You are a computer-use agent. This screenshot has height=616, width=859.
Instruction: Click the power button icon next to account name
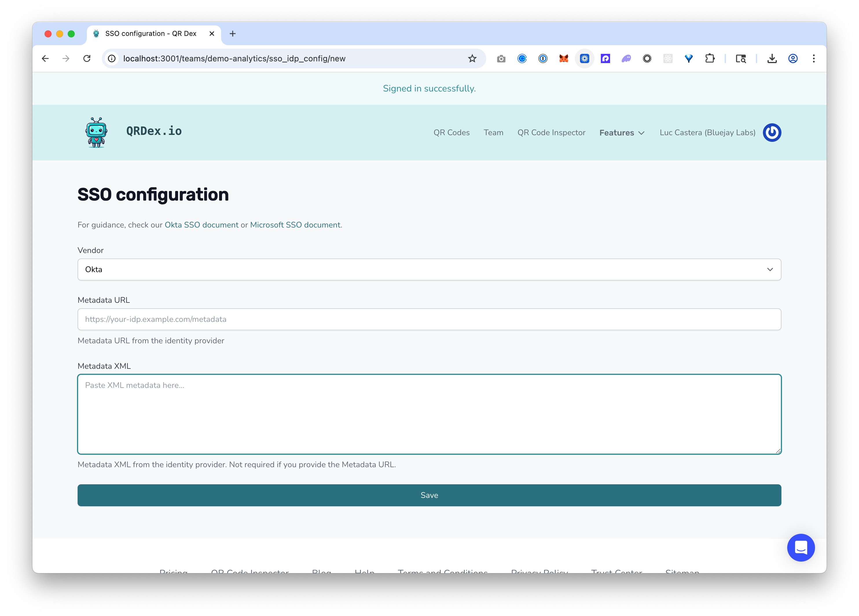(772, 132)
